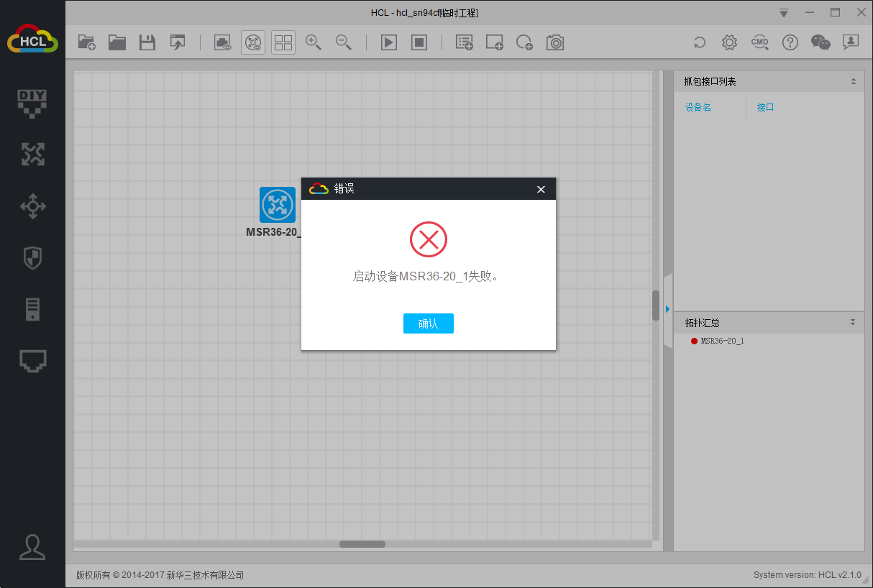Open settings with the gear icon
Viewport: 873px width, 588px height.
point(729,42)
